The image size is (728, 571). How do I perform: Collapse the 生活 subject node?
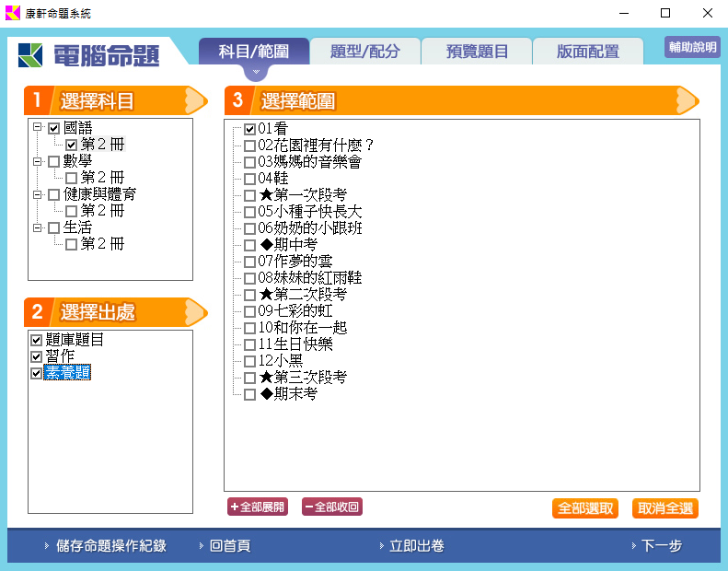(x=37, y=227)
